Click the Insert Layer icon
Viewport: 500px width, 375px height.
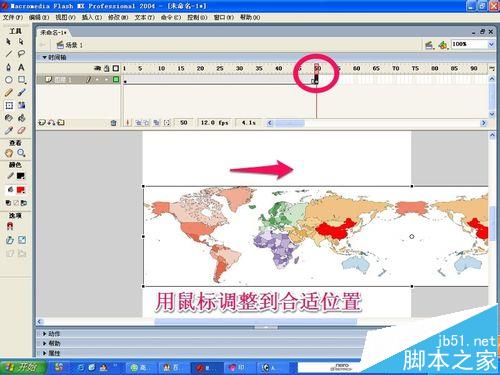41,123
